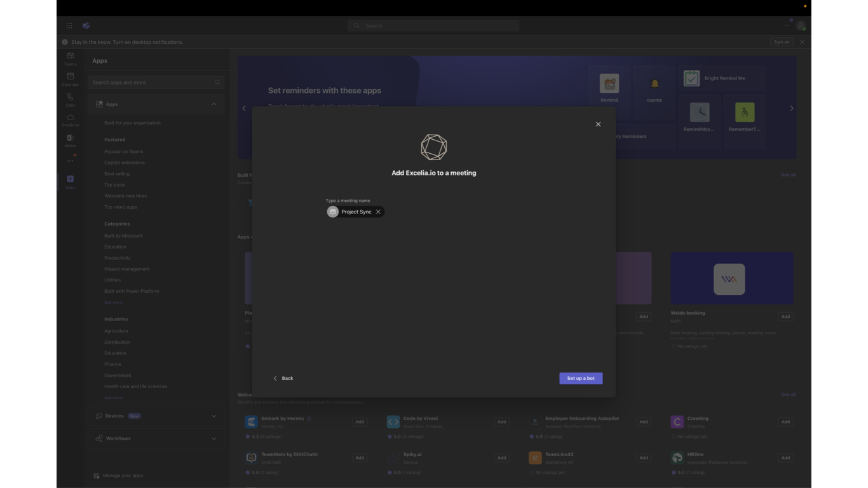This screenshot has height=488, width=868.
Task: Open Calendar in the left rail
Action: pyautogui.click(x=71, y=79)
